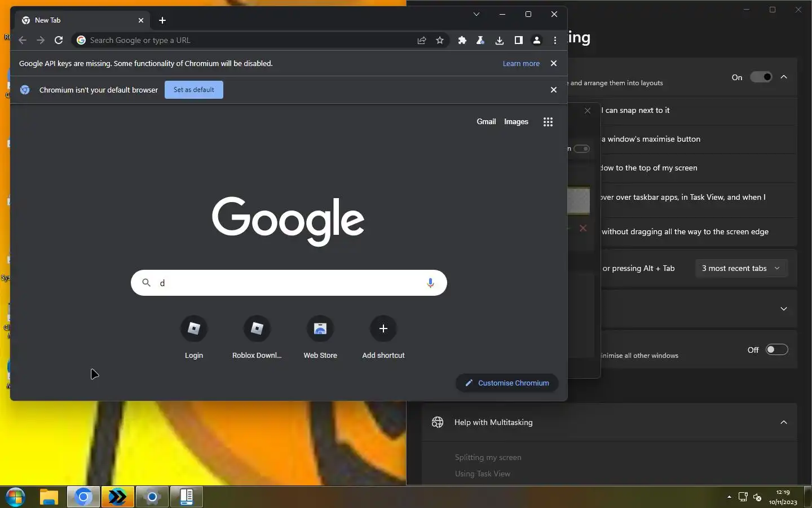Open the Web Store shortcut tile

[x=320, y=338]
